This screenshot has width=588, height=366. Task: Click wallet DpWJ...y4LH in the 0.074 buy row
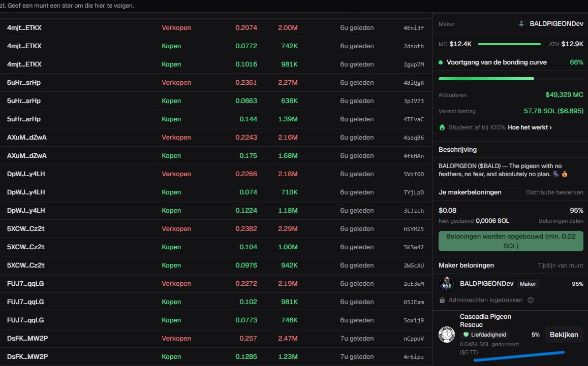pos(26,192)
